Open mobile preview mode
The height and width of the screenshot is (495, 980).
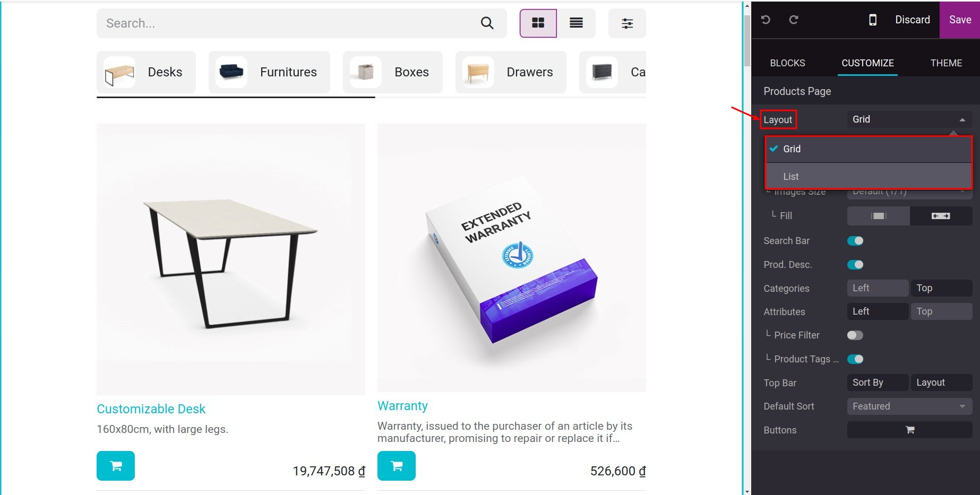pos(872,20)
